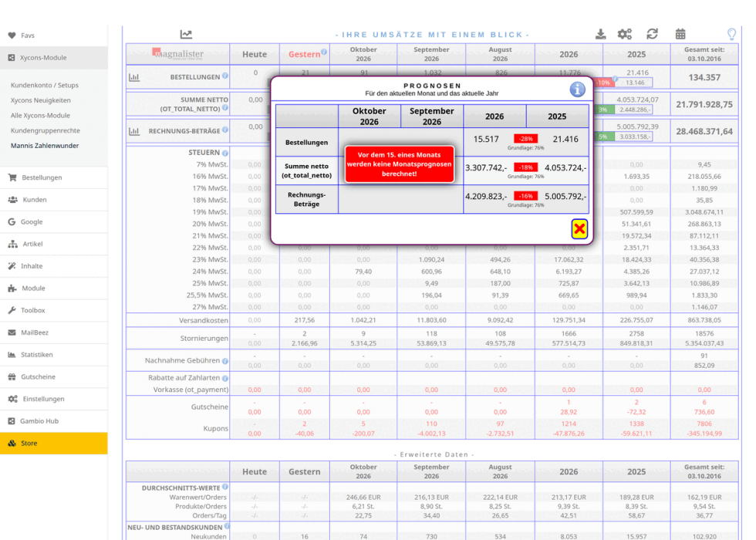Click the bar chart icon beside BESTELLUNGEN

coord(134,77)
